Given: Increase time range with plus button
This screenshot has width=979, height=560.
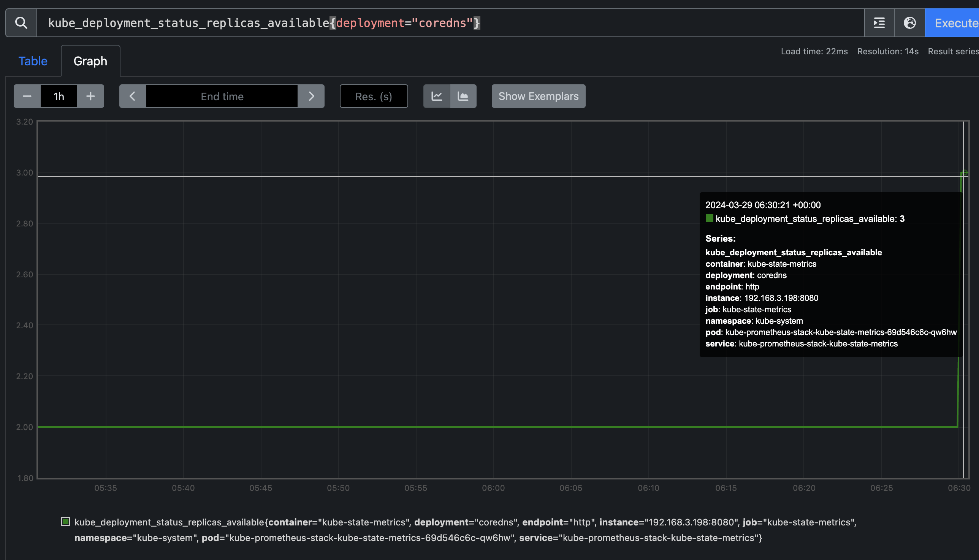Looking at the screenshot, I should pos(90,96).
